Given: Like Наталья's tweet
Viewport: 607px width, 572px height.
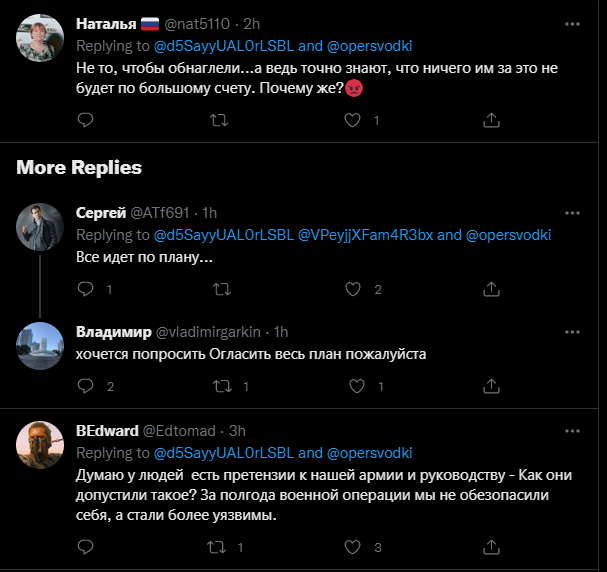Looking at the screenshot, I should [352, 121].
